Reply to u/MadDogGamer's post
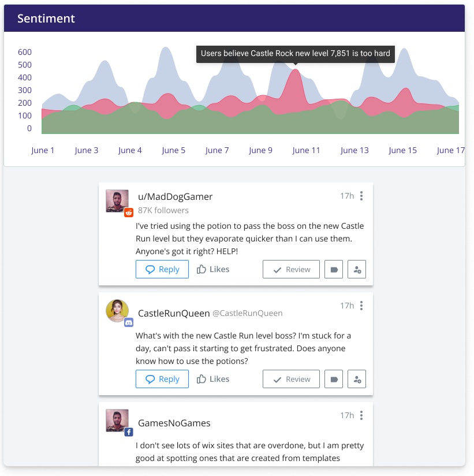Screen dimensions: 474x476 162,269
